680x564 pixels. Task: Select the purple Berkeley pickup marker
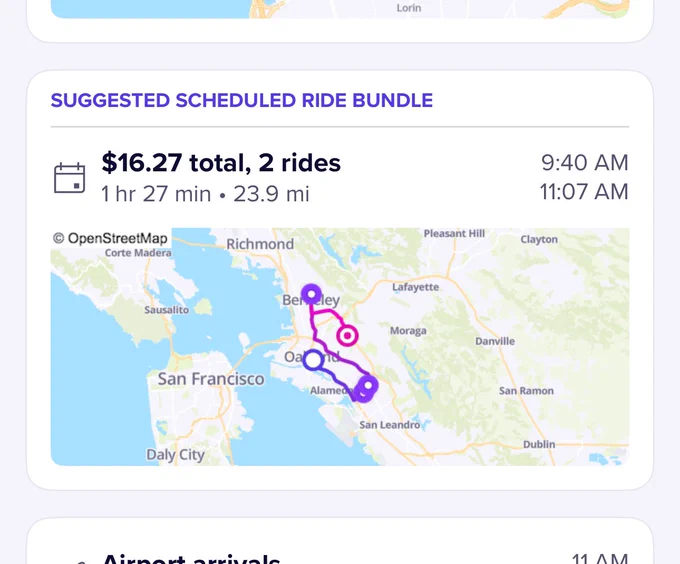point(311,294)
